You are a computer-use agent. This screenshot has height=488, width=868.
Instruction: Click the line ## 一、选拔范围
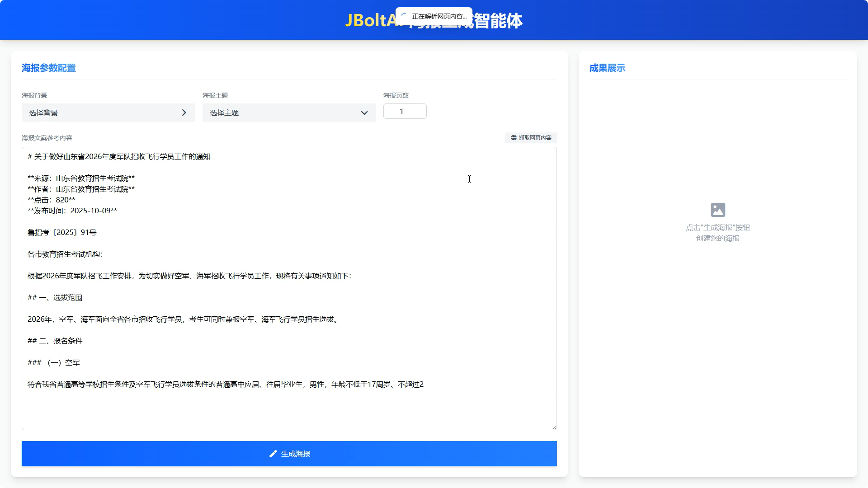pyautogui.click(x=55, y=297)
